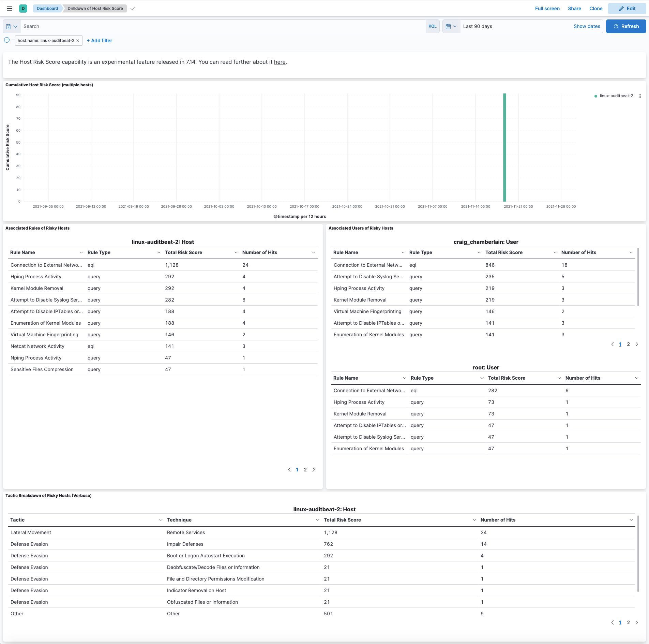Click the linux-auditbeat-2 legend color dot
Image resolution: width=649 pixels, height=644 pixels.
click(595, 96)
